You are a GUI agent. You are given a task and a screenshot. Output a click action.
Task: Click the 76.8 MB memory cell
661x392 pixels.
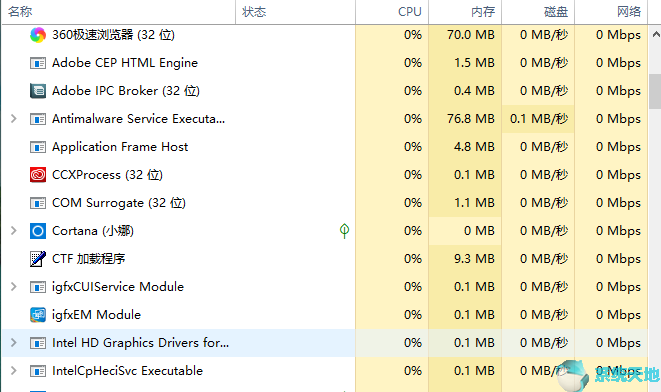click(465, 119)
